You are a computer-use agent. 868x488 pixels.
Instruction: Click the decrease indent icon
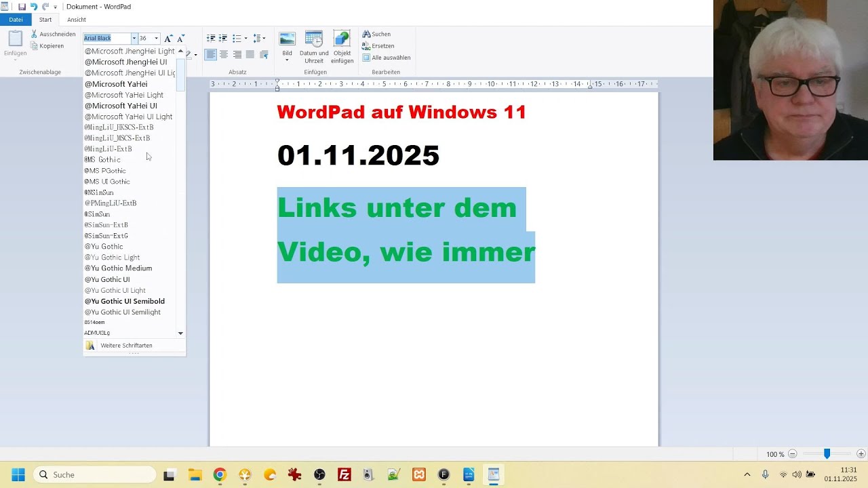click(211, 38)
